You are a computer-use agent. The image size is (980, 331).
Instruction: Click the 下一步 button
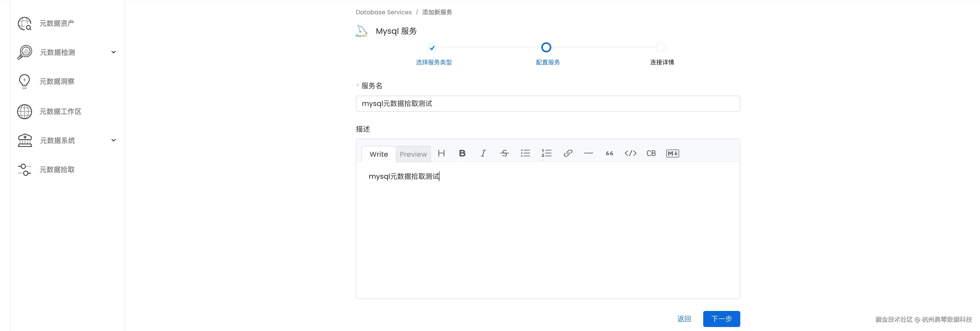721,319
